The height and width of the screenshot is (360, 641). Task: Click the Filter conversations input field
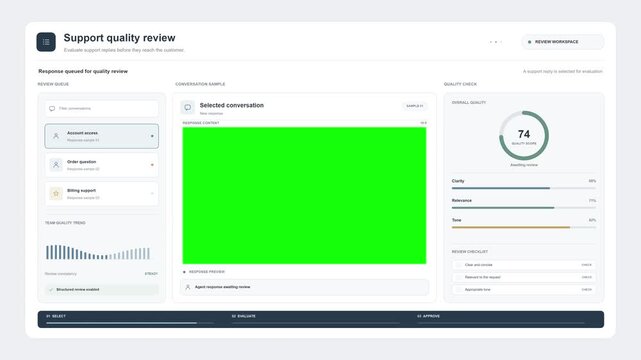(101, 109)
